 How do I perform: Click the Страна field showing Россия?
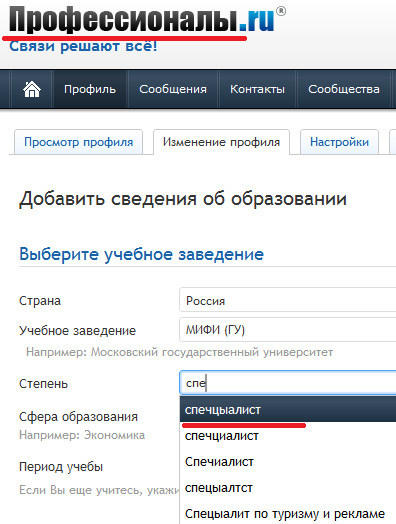click(288, 300)
